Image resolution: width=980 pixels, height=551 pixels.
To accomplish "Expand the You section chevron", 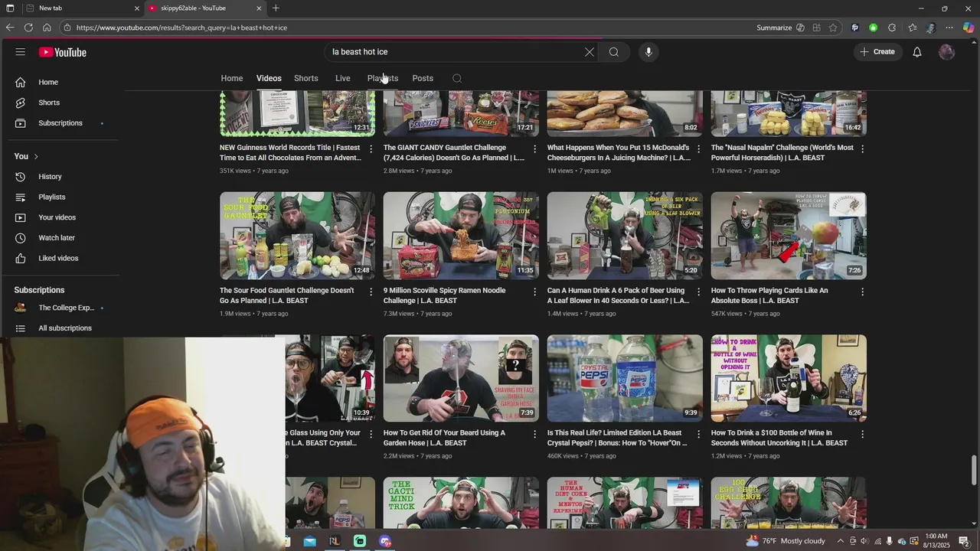I will (x=36, y=156).
